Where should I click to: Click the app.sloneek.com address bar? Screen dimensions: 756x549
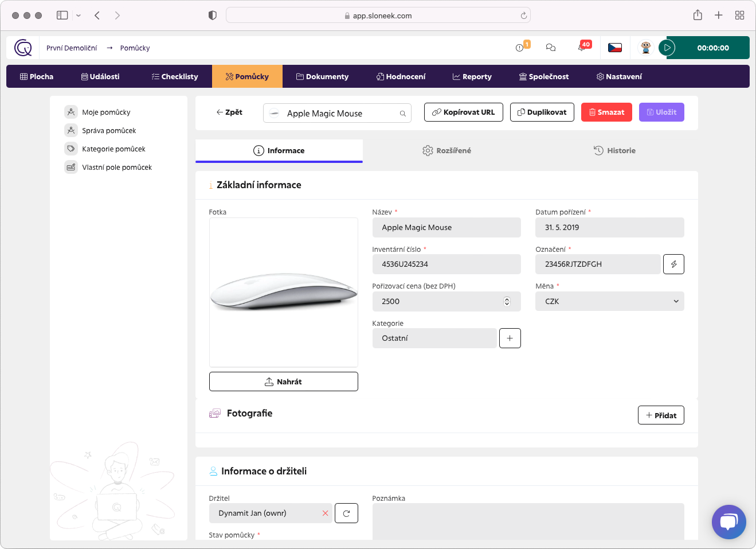pyautogui.click(x=378, y=15)
